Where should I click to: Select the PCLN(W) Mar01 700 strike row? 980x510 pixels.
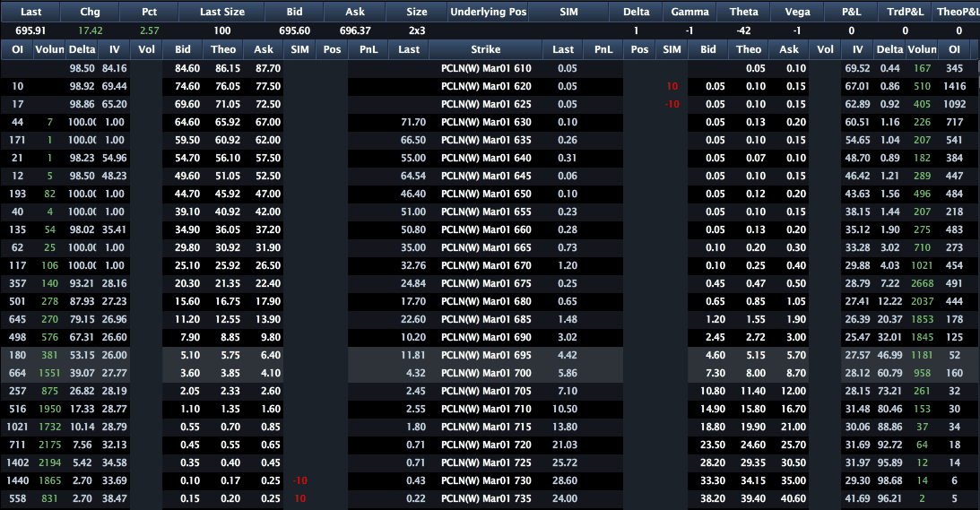coord(486,373)
